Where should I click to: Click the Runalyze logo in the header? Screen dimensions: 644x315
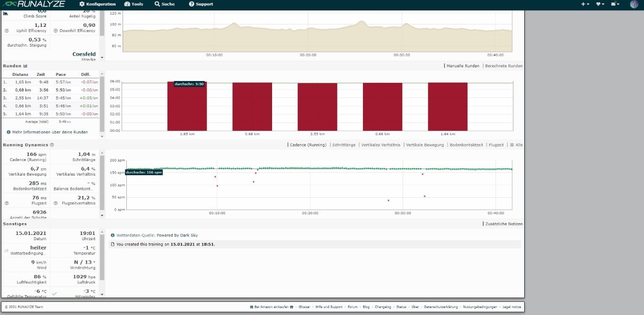[x=35, y=4]
